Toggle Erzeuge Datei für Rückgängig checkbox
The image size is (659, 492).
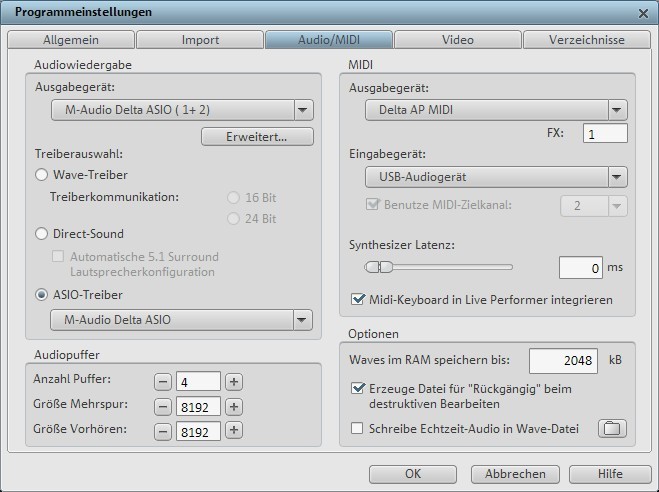[358, 388]
